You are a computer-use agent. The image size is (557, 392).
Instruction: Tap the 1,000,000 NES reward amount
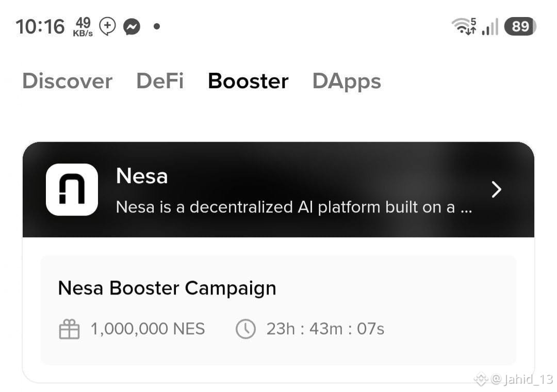(148, 329)
